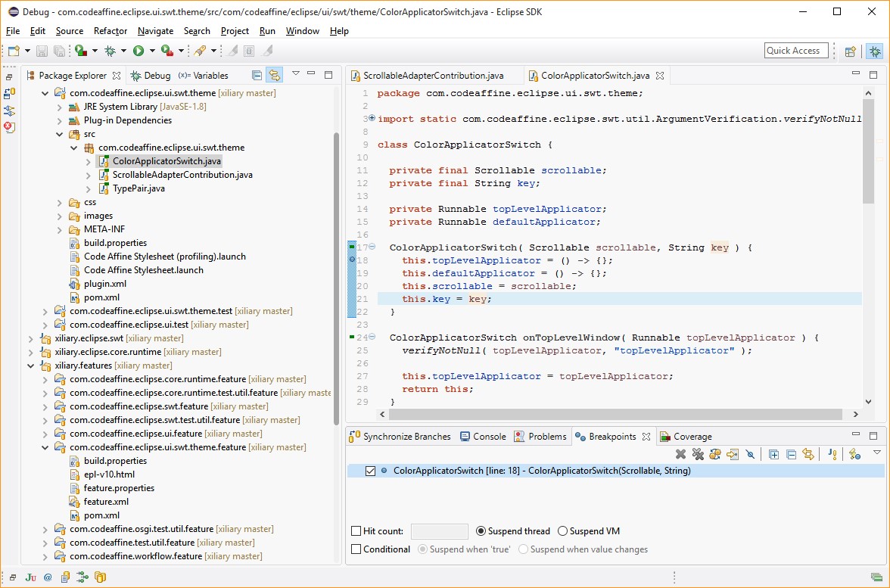Collapse the src folder tree node
The height and width of the screenshot is (588, 890).
click(x=59, y=134)
